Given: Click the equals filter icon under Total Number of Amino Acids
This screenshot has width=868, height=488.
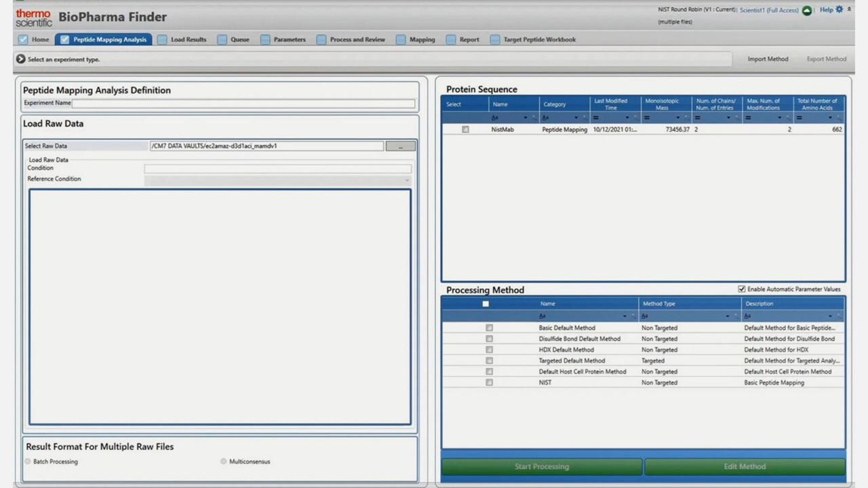Looking at the screenshot, I should point(800,118).
